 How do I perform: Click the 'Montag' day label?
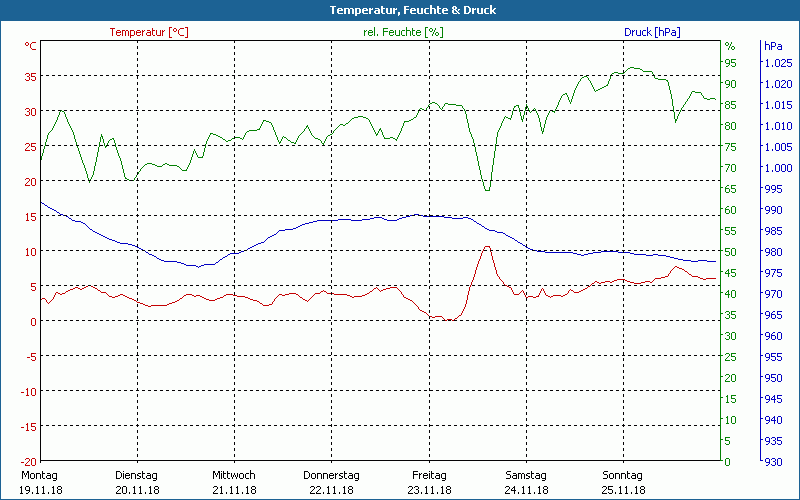39,476
